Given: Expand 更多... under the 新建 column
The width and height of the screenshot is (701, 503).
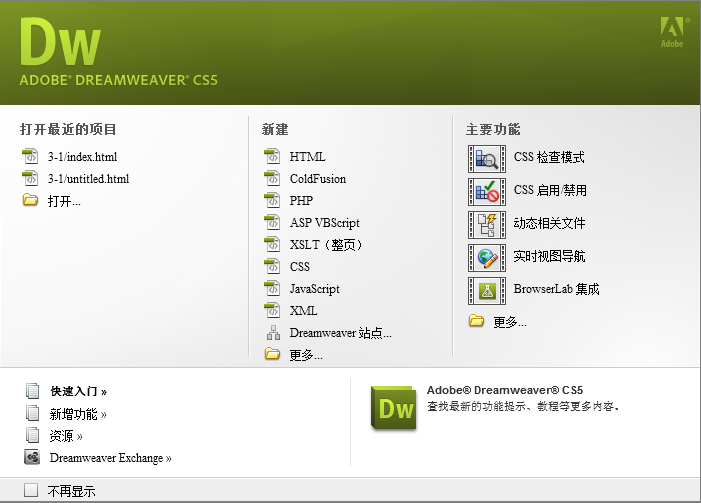Looking at the screenshot, I should coord(306,355).
